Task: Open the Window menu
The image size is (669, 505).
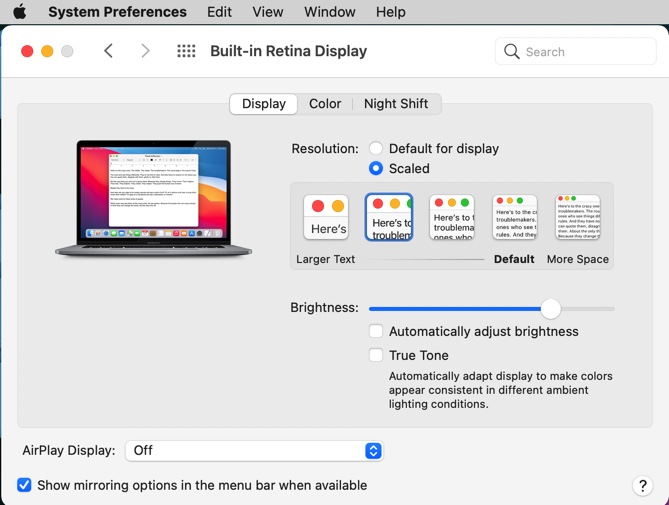Action: pyautogui.click(x=329, y=12)
